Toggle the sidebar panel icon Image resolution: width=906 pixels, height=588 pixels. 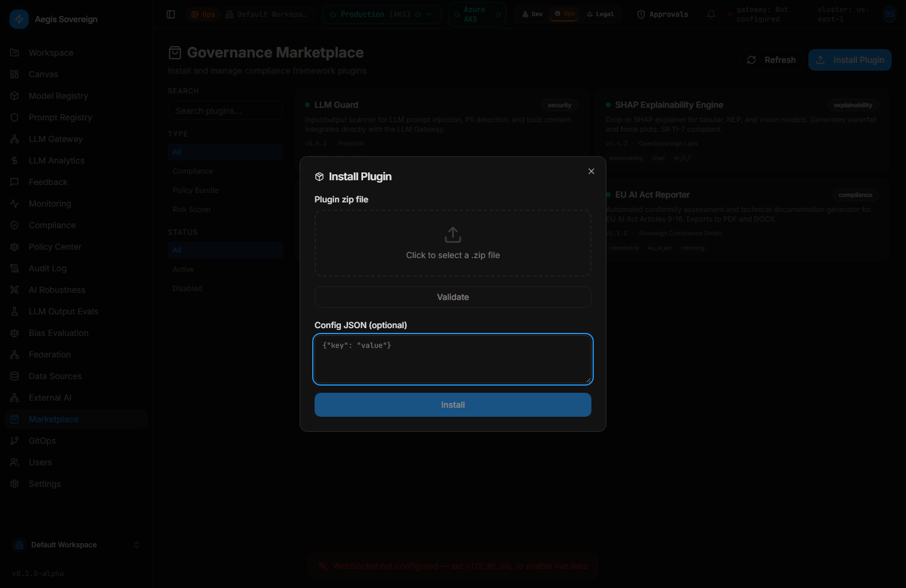pos(171,14)
